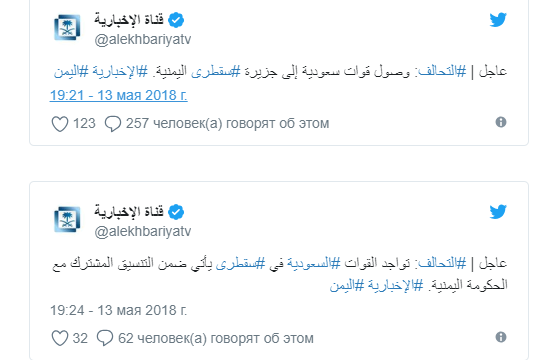Click '62 человек(а) говорят об этом'
The height and width of the screenshot is (360, 543).
click(216, 338)
